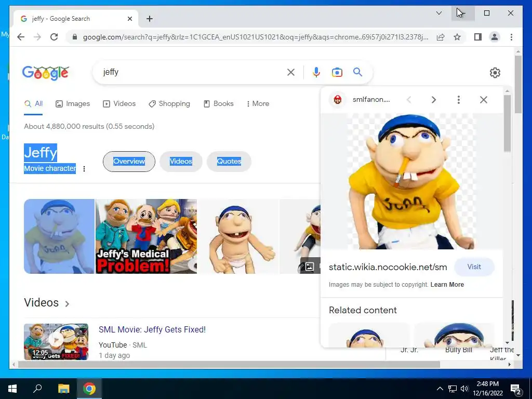The image size is (532, 399).
Task: Click the large Jeffy preview image
Action: pyautogui.click(x=411, y=181)
